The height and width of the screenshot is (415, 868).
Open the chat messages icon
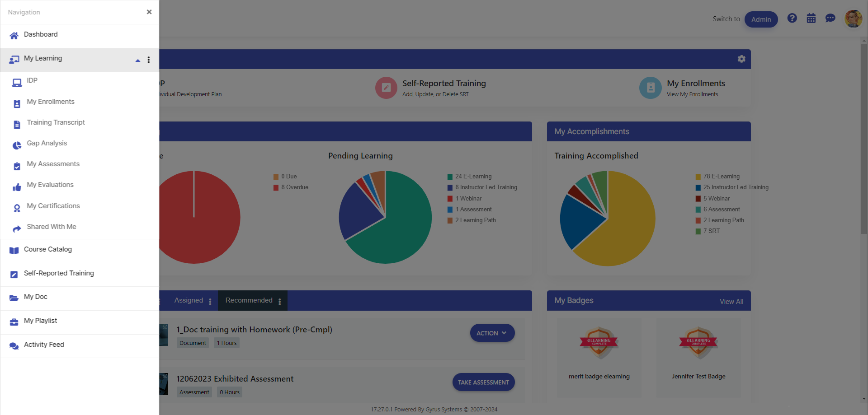coord(830,18)
